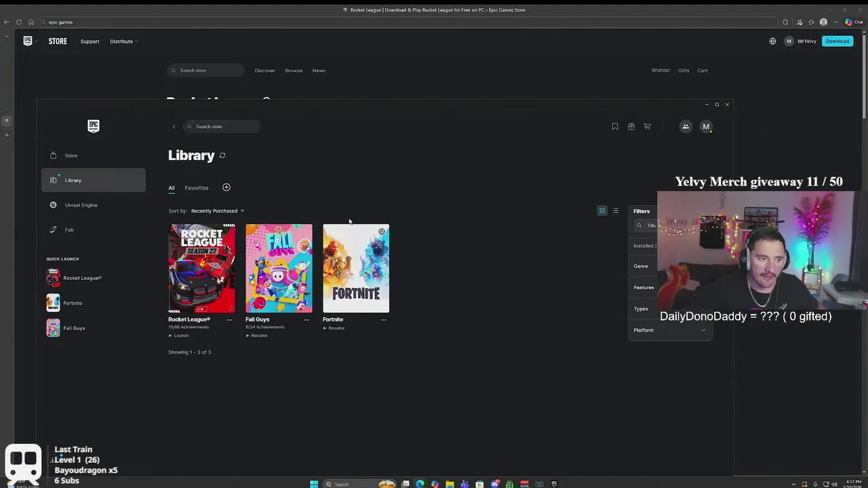The width and height of the screenshot is (868, 488).
Task: Open the friends icon in launcher
Action: pos(686,127)
